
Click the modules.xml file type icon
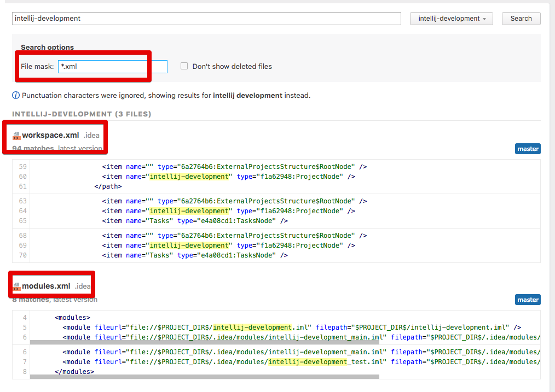point(16,286)
